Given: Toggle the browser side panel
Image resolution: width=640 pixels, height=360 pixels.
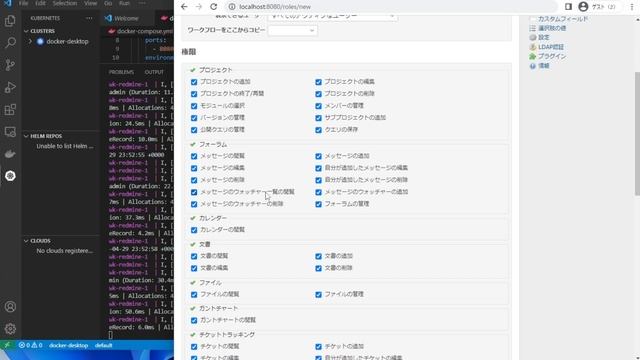Looking at the screenshot, I should click(568, 7).
